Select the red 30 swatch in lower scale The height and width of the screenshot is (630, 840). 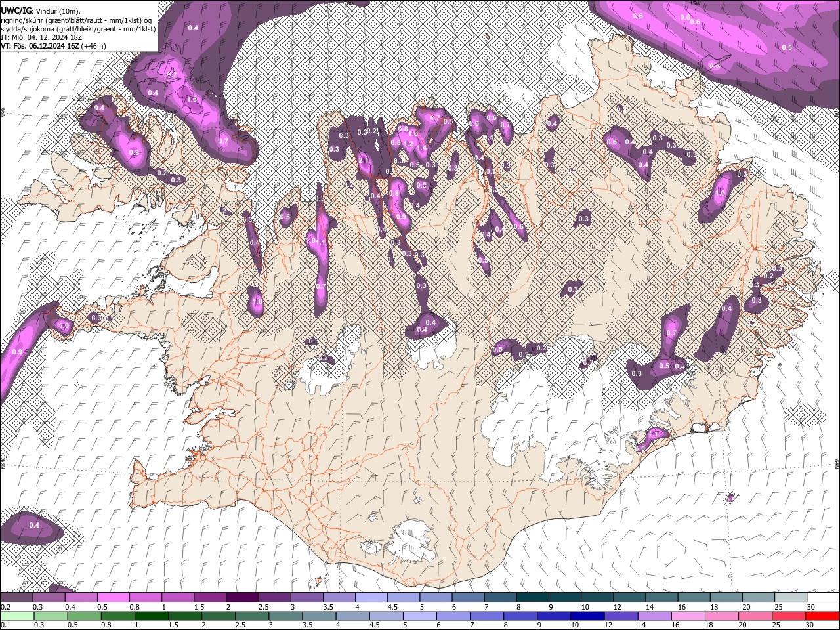(823, 616)
